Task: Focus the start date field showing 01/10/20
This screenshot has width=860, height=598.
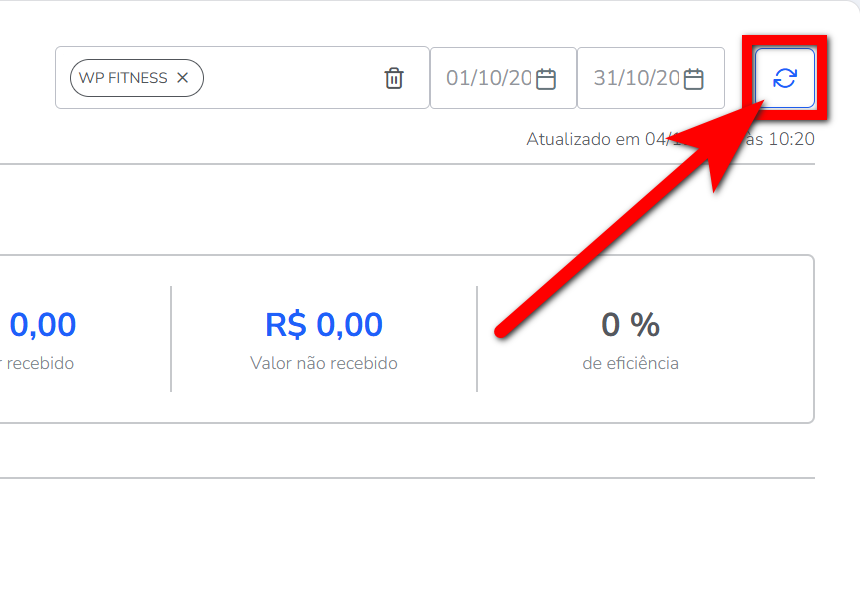Action: 489,78
